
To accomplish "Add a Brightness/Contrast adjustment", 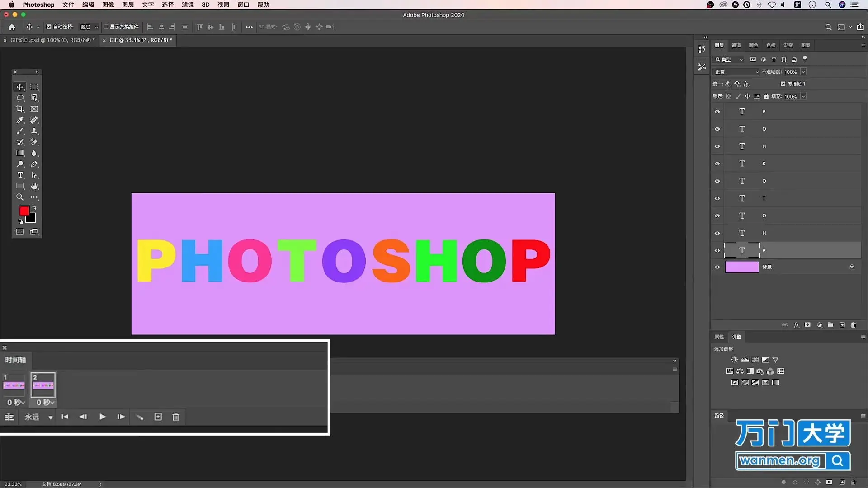I will (735, 360).
